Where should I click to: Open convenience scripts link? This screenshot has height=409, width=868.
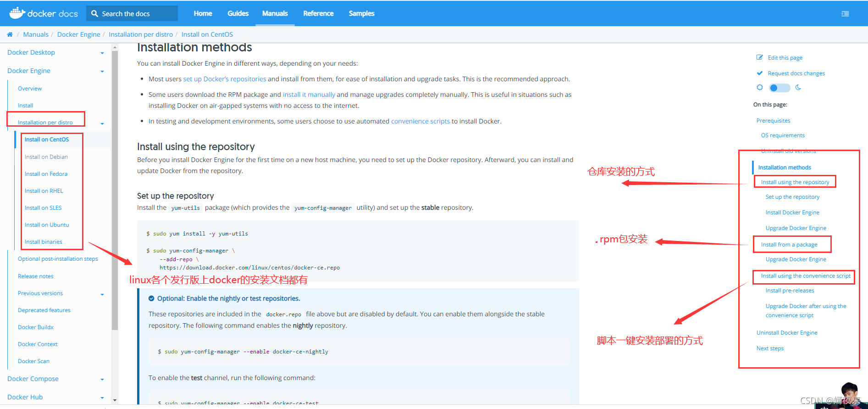pyautogui.click(x=420, y=121)
